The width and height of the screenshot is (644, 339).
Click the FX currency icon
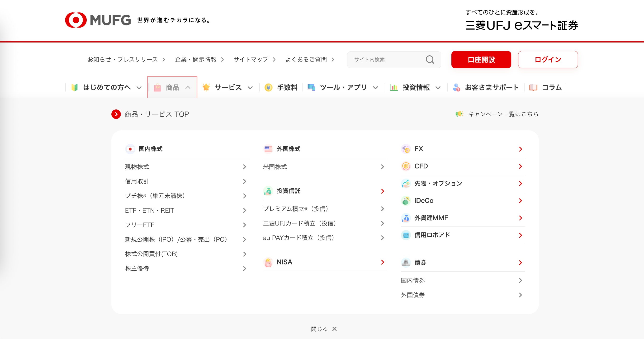(x=406, y=149)
